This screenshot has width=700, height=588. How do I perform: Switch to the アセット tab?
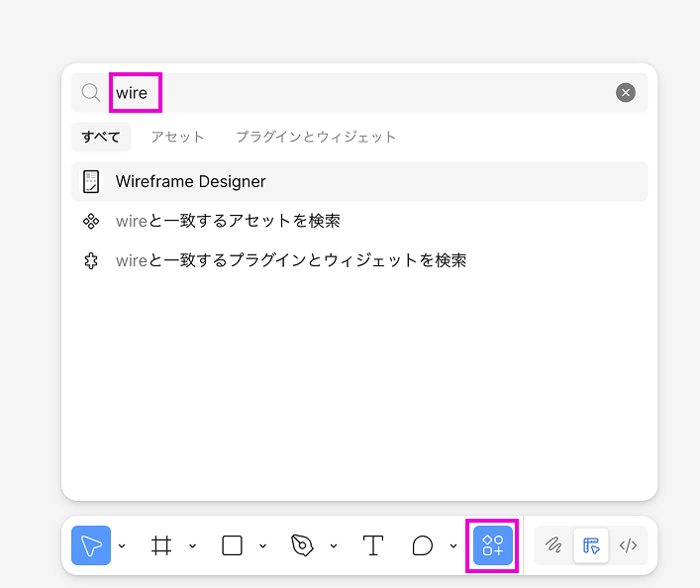tap(177, 137)
